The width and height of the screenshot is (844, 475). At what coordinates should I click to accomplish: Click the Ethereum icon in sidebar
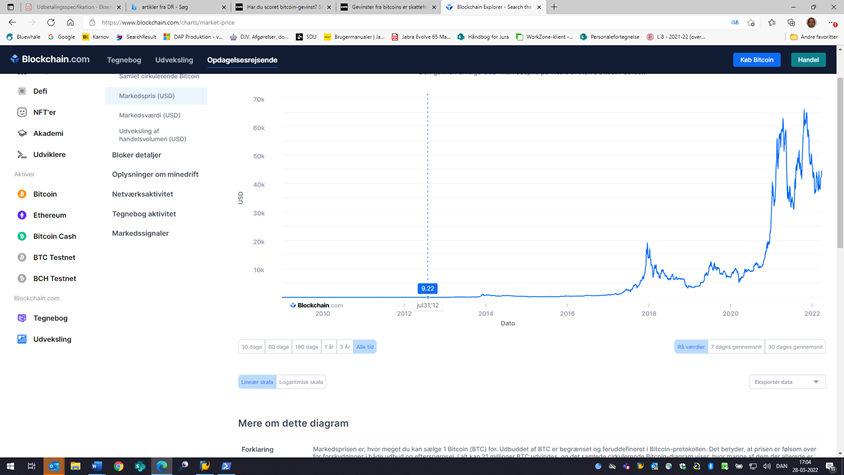[x=22, y=215]
